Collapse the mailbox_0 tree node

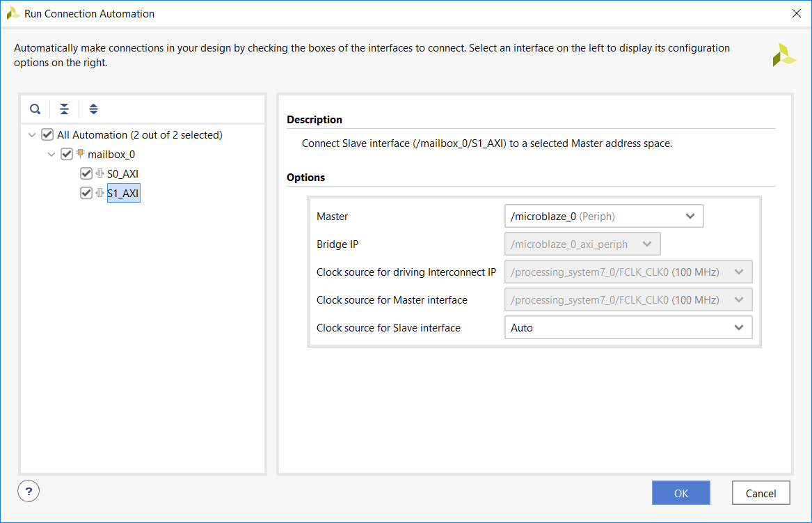(x=51, y=154)
